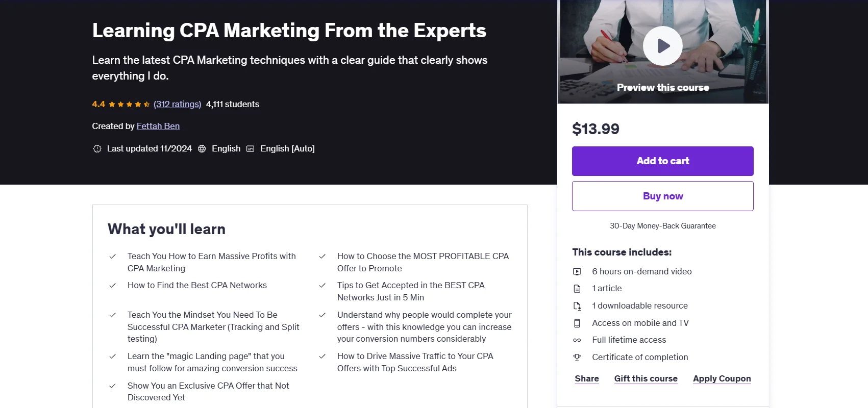
Task: Visit instructor Fettah Ben's profile
Action: coord(158,126)
